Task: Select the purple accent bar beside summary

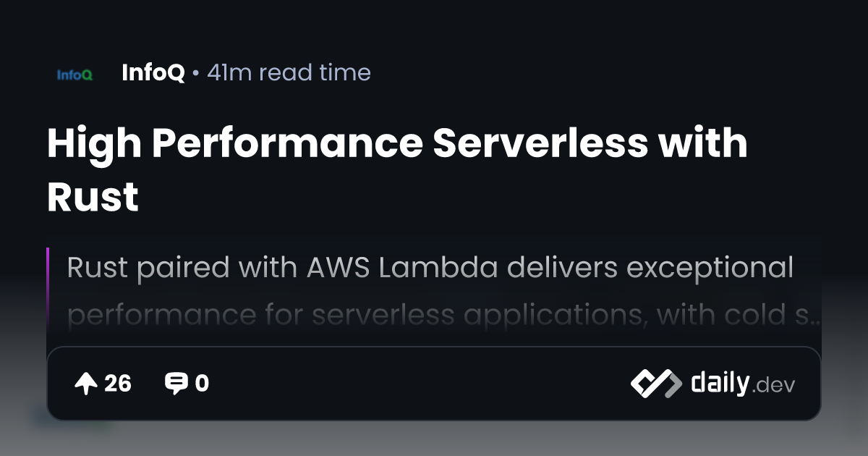Action: pos(48,288)
